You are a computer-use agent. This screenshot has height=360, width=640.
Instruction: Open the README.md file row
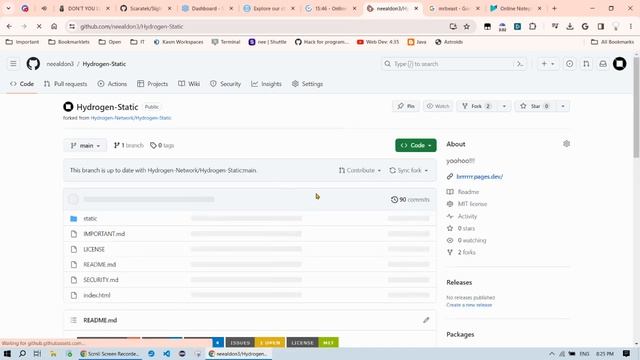[x=100, y=264]
